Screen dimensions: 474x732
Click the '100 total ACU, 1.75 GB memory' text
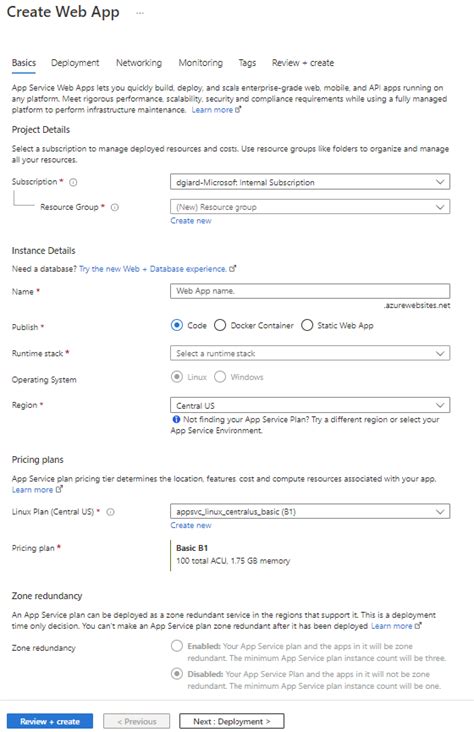point(233,561)
